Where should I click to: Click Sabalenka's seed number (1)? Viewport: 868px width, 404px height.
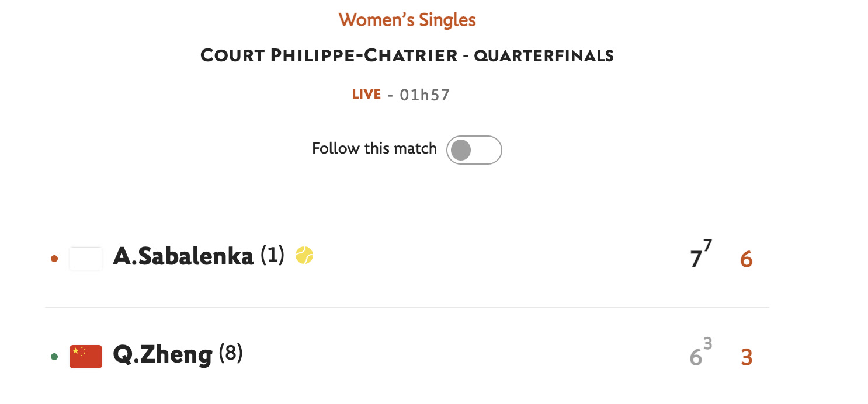point(272,255)
